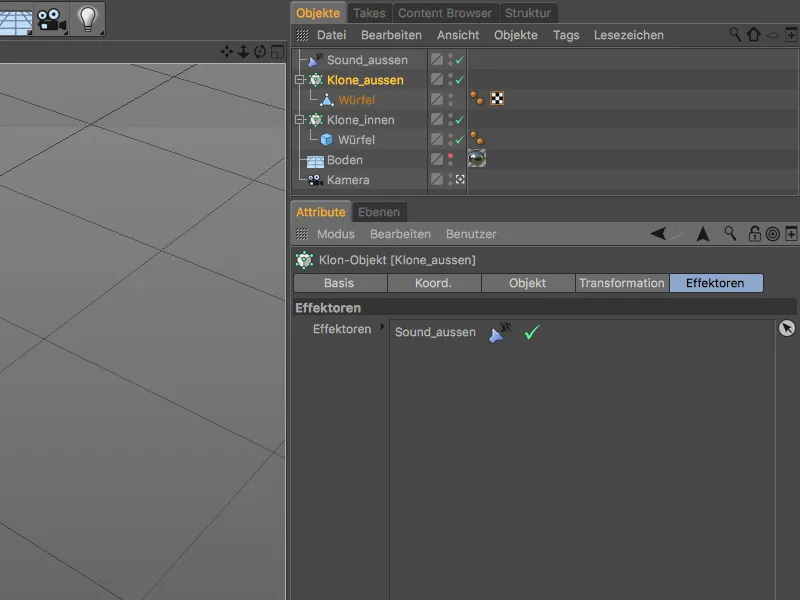The height and width of the screenshot is (600, 800).
Task: Toggle the Kamera active camera crosshair
Action: tap(460, 179)
